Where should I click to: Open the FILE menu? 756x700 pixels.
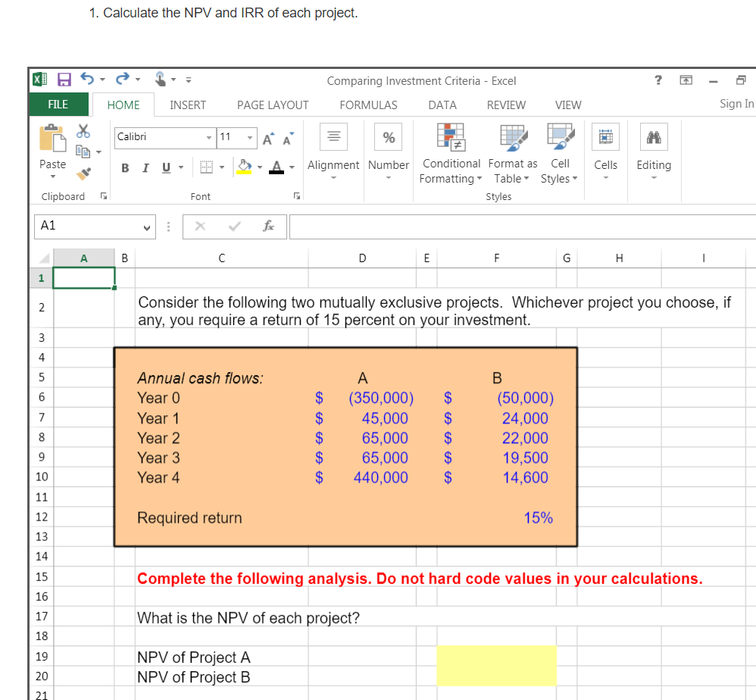point(58,105)
